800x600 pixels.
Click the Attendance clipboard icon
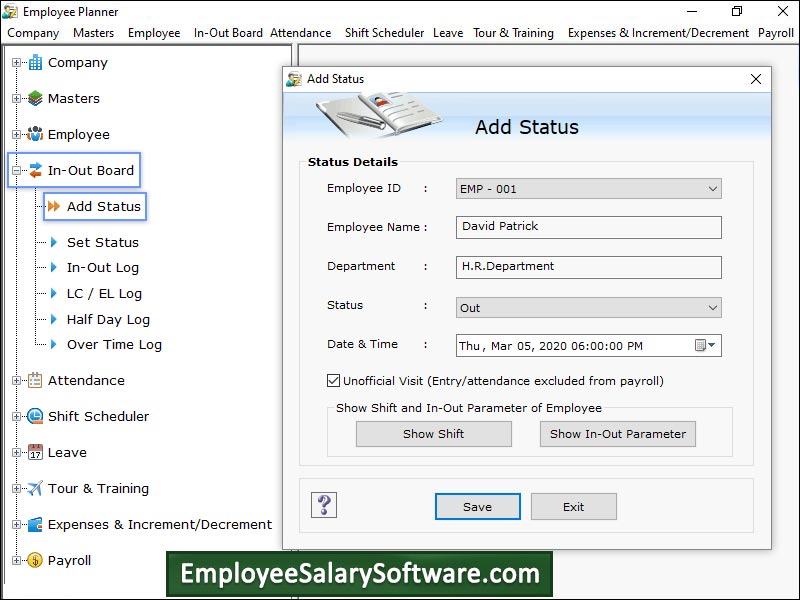pyautogui.click(x=35, y=381)
